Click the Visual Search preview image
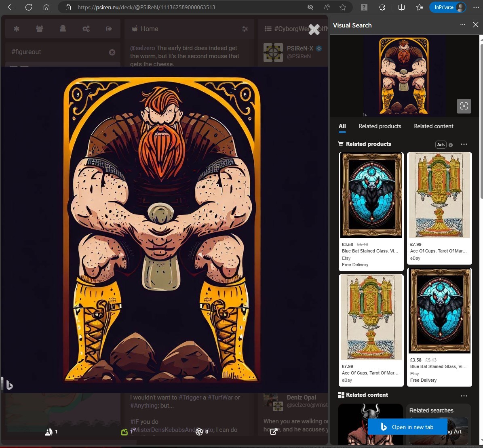The width and height of the screenshot is (483, 448). [x=404, y=76]
